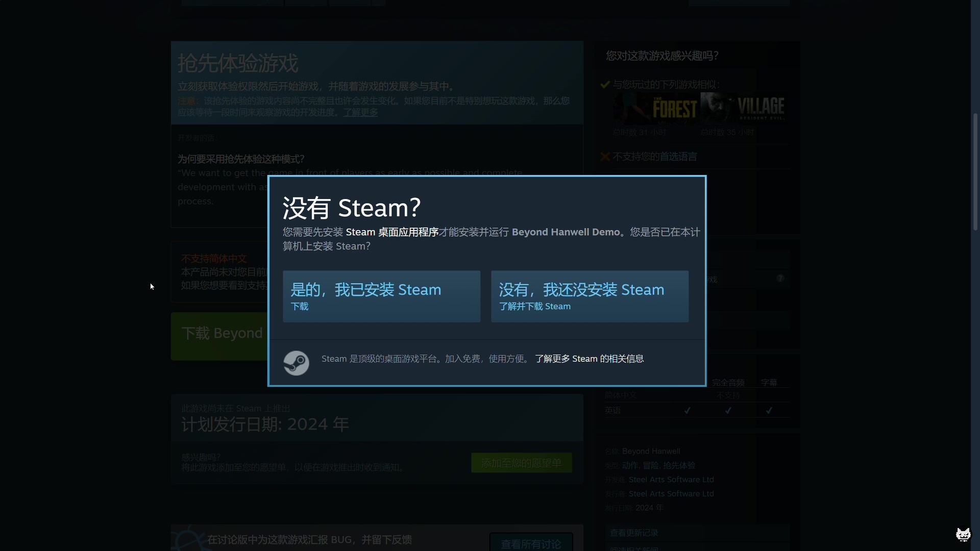Image resolution: width=980 pixels, height=551 pixels.
Task: Click the green "下载 Beyond" download button
Action: point(220,336)
